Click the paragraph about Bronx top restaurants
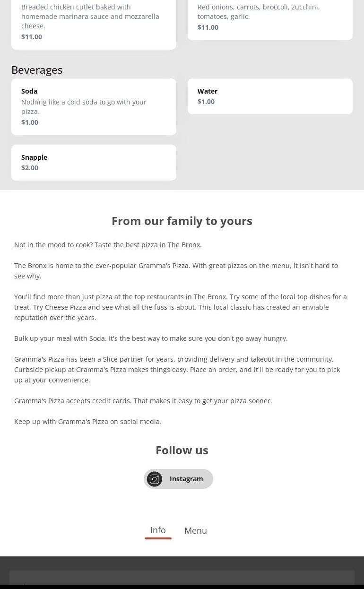This screenshot has height=589, width=364. coord(180,307)
